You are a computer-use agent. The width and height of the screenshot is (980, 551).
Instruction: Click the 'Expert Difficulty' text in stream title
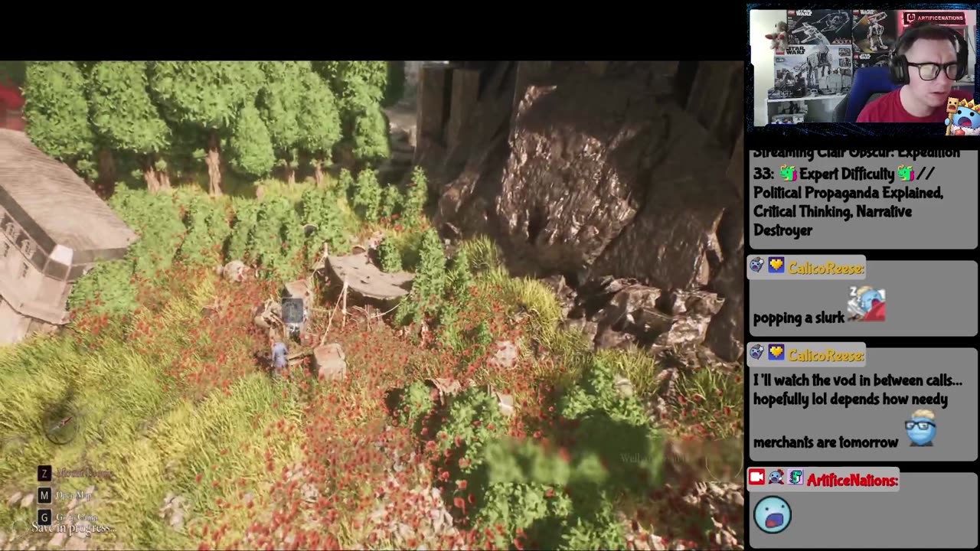[x=847, y=174]
